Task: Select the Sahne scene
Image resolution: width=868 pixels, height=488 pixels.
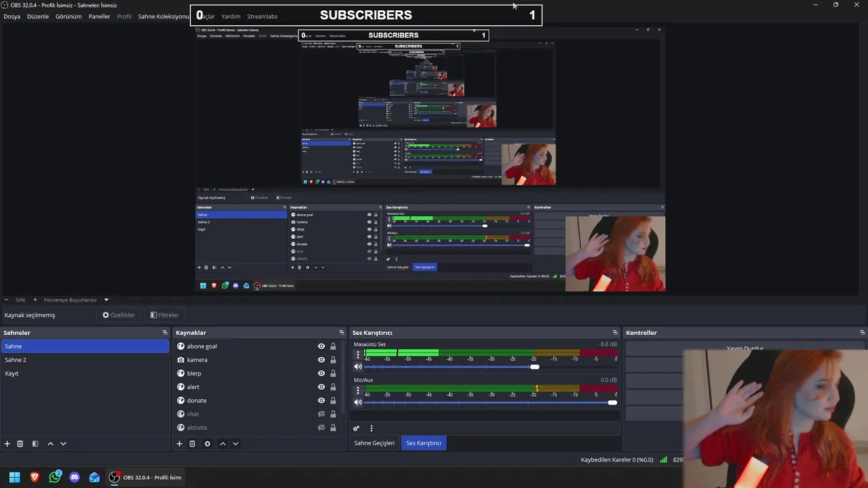Action: click(x=85, y=346)
